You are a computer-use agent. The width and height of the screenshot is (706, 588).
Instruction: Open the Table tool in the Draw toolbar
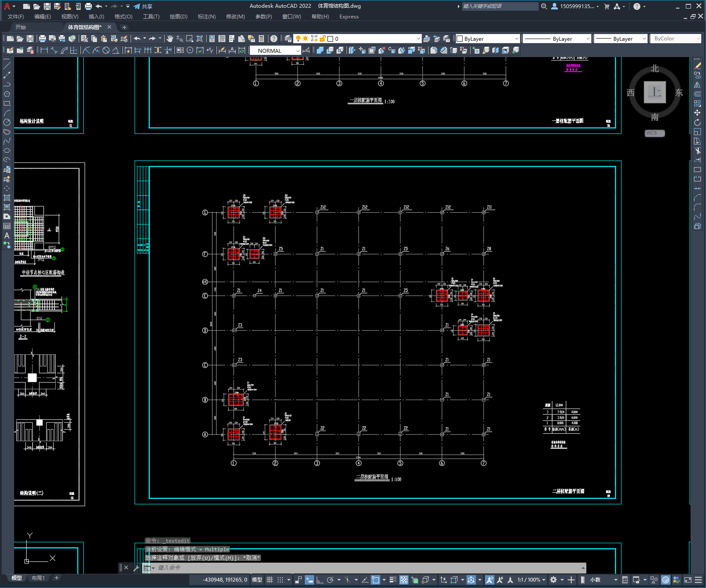pos(7,226)
